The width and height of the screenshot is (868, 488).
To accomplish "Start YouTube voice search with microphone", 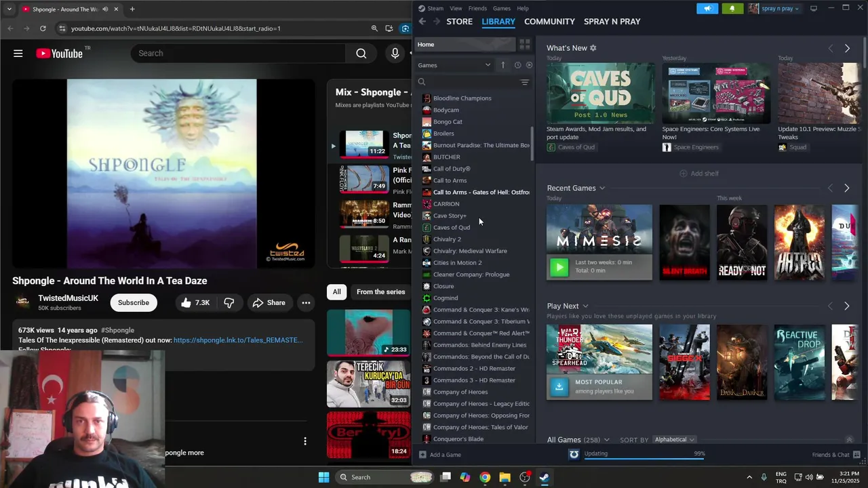I will coord(395,54).
